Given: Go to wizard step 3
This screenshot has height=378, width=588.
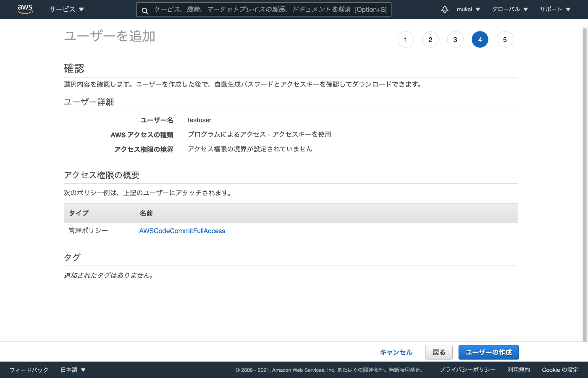Looking at the screenshot, I should pos(455,39).
